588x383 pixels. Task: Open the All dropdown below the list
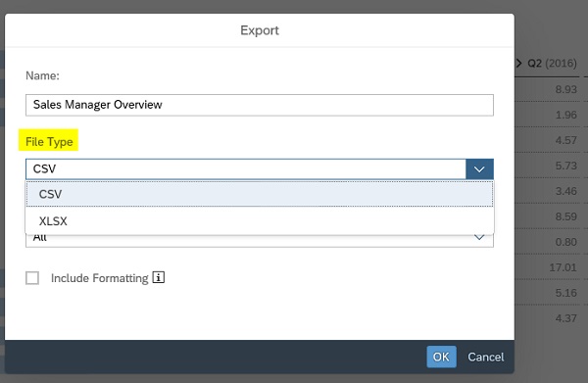260,241
